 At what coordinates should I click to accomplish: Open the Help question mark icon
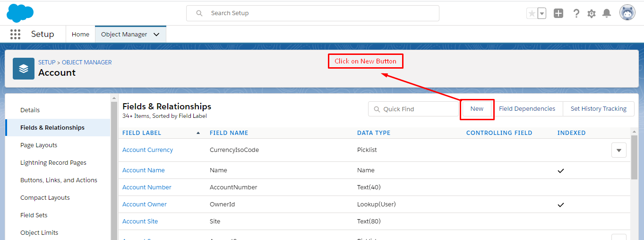pyautogui.click(x=576, y=13)
